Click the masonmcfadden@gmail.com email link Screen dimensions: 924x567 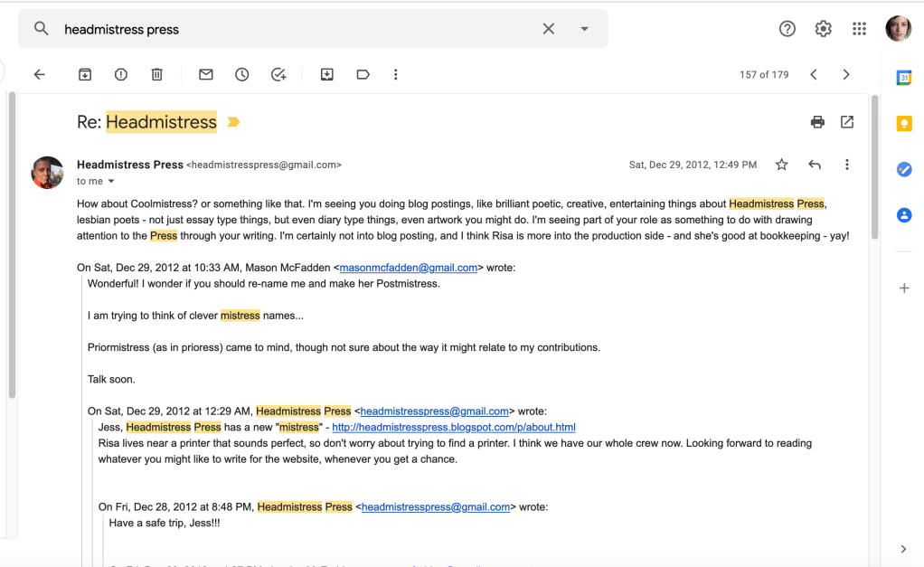(408, 268)
